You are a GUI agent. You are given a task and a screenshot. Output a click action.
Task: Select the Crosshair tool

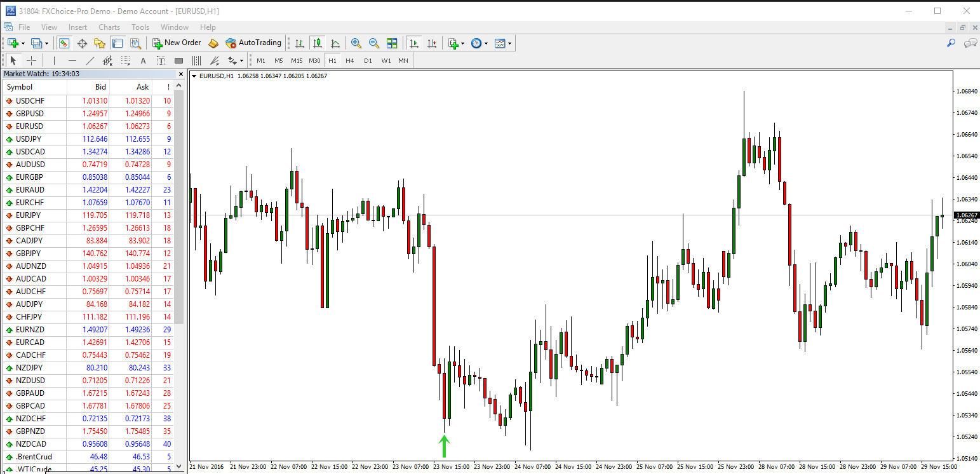31,60
